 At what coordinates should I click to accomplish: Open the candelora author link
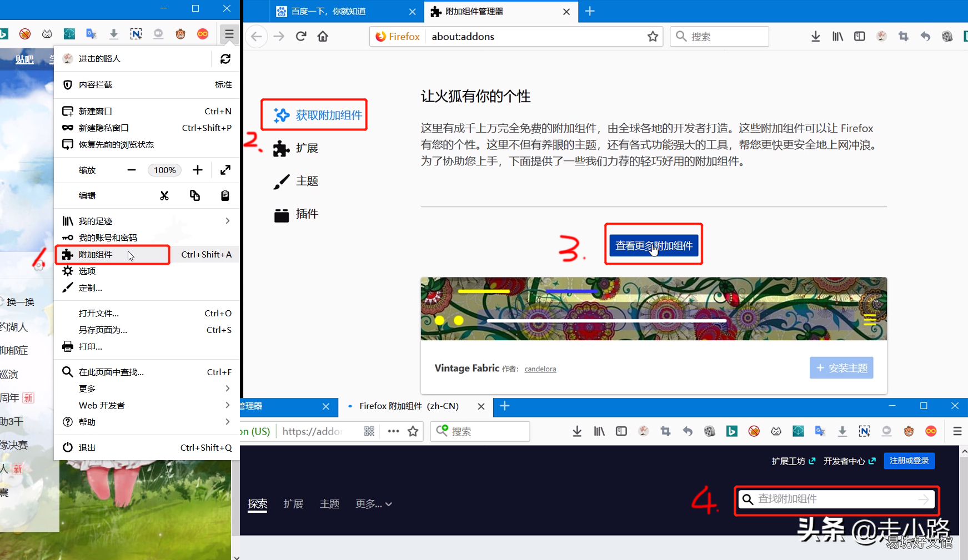tap(540, 369)
